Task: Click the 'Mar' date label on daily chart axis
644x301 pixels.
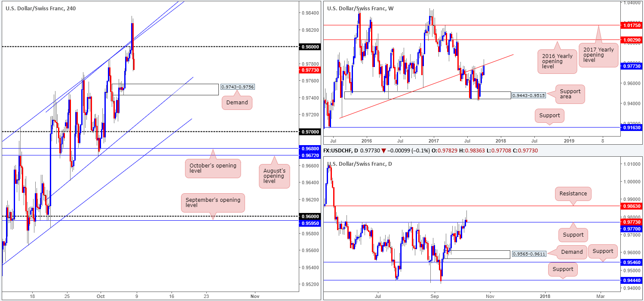Action: 601,296
